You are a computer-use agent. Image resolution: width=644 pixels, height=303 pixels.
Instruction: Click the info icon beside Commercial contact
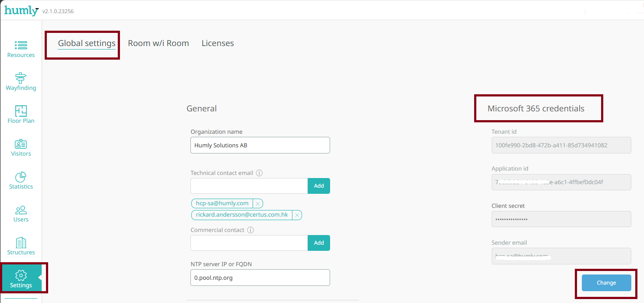coord(250,230)
